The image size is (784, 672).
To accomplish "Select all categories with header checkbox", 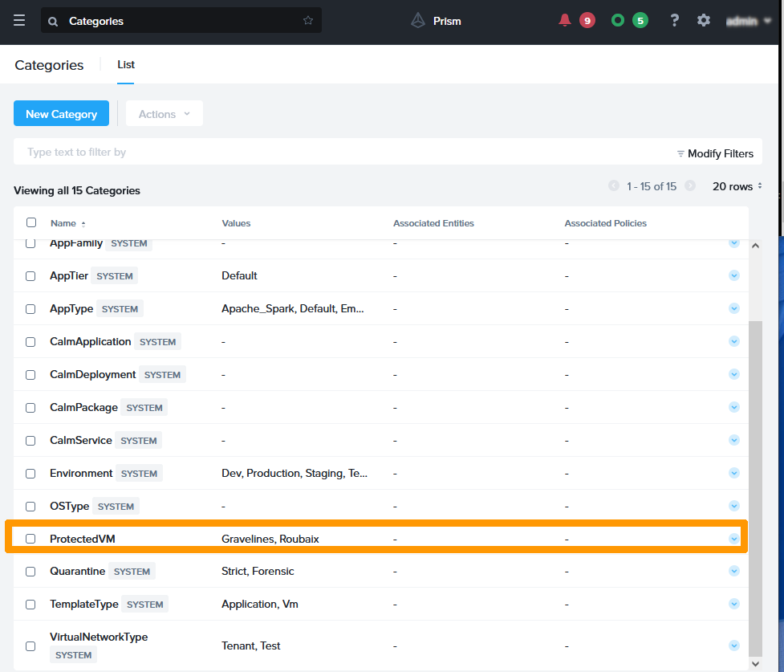I will (x=31, y=223).
